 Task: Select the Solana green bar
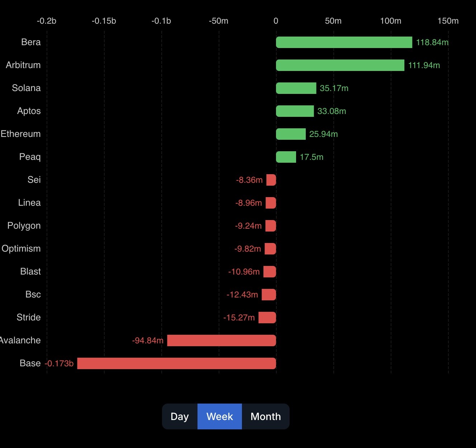[x=296, y=88]
